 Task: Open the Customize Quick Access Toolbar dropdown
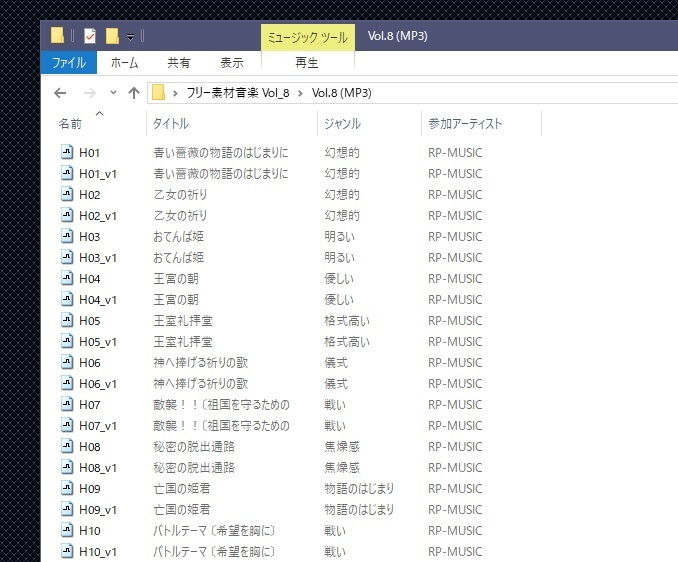click(130, 37)
